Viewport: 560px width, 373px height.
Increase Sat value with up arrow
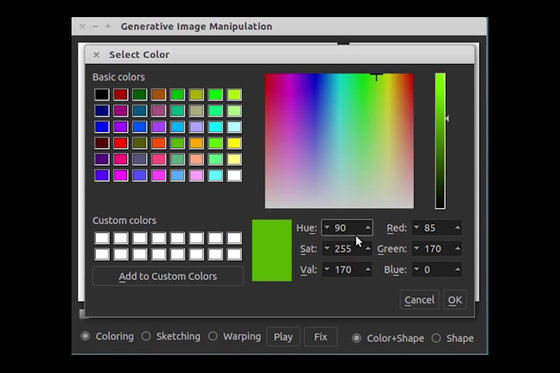pyautogui.click(x=368, y=248)
